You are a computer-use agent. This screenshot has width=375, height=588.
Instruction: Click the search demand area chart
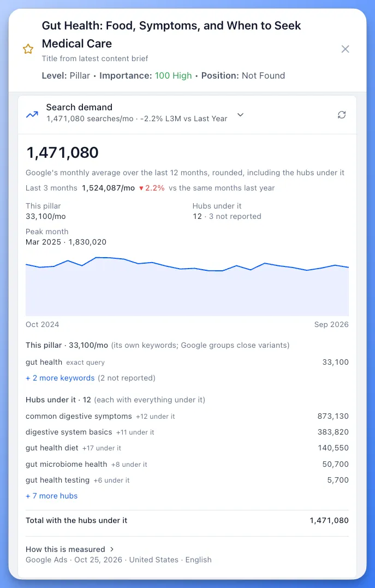[x=187, y=286]
